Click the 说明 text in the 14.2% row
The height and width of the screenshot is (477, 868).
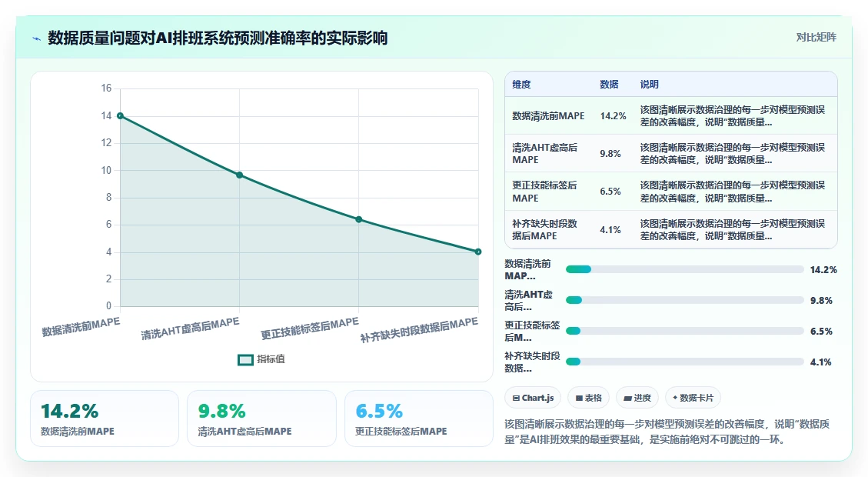tap(733, 115)
